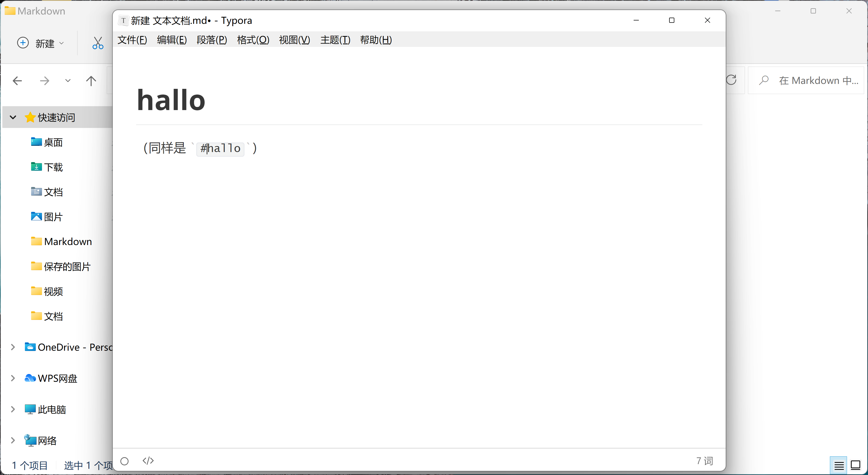Open the 下载 downloads folder in sidebar
Image resolution: width=868 pixels, height=475 pixels.
(53, 167)
